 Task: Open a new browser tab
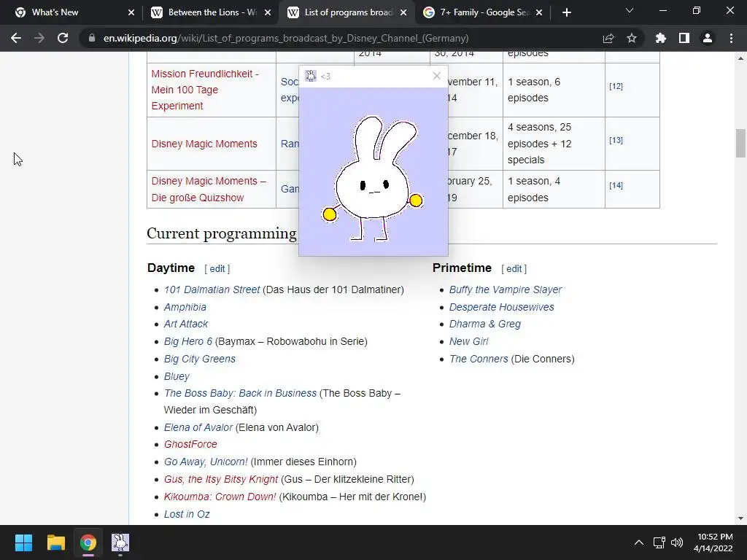point(566,12)
